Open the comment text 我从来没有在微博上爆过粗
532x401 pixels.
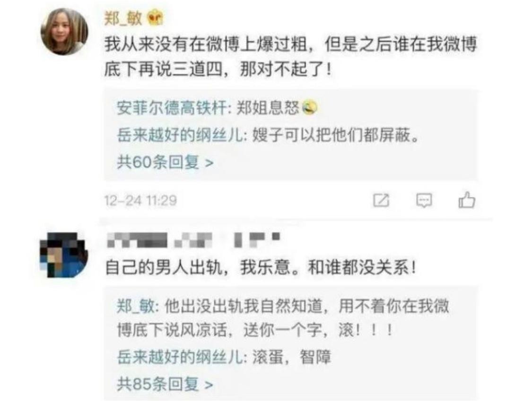click(x=206, y=44)
